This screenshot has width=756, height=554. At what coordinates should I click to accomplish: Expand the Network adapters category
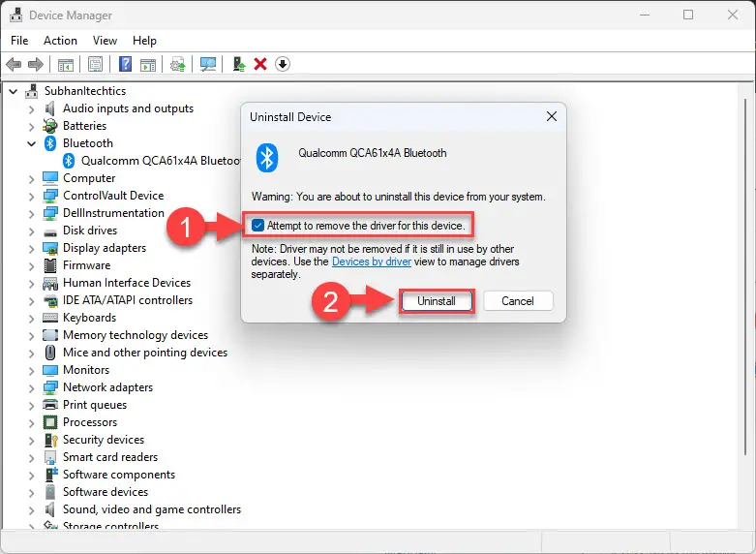tap(32, 388)
